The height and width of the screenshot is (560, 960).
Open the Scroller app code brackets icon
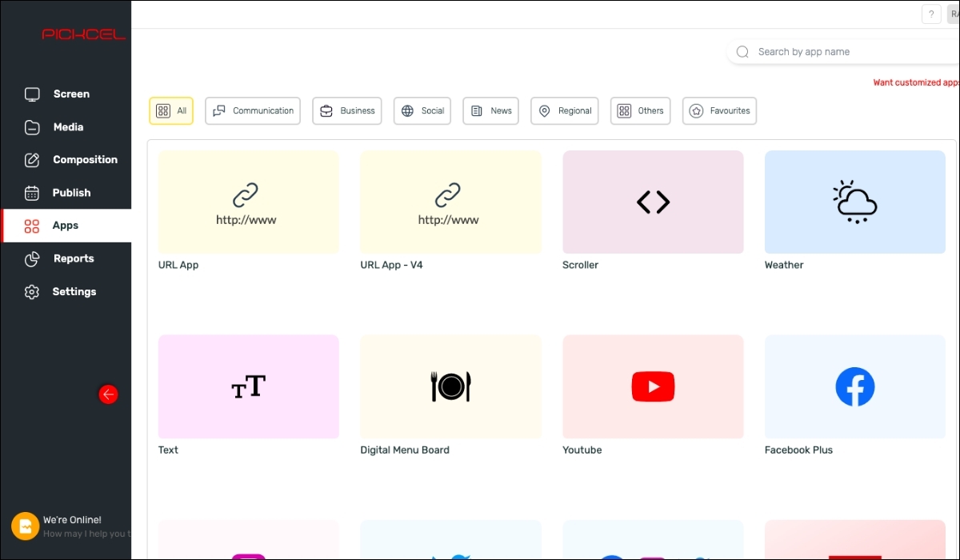tap(653, 202)
